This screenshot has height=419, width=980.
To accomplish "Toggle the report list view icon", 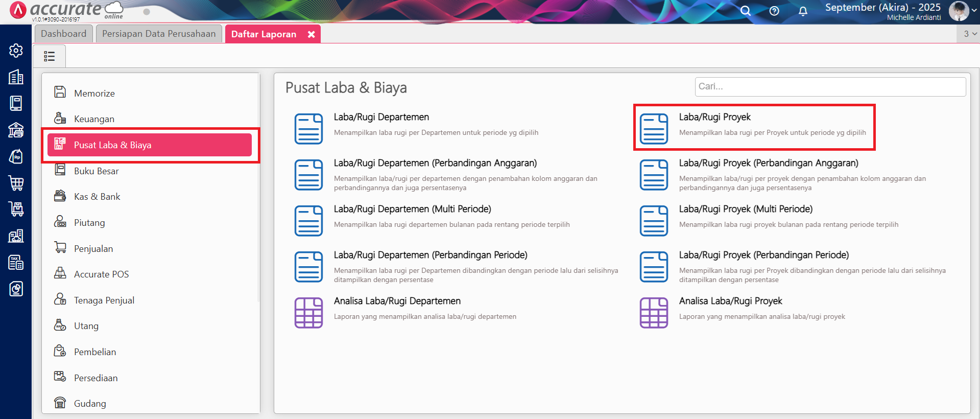I will (50, 56).
